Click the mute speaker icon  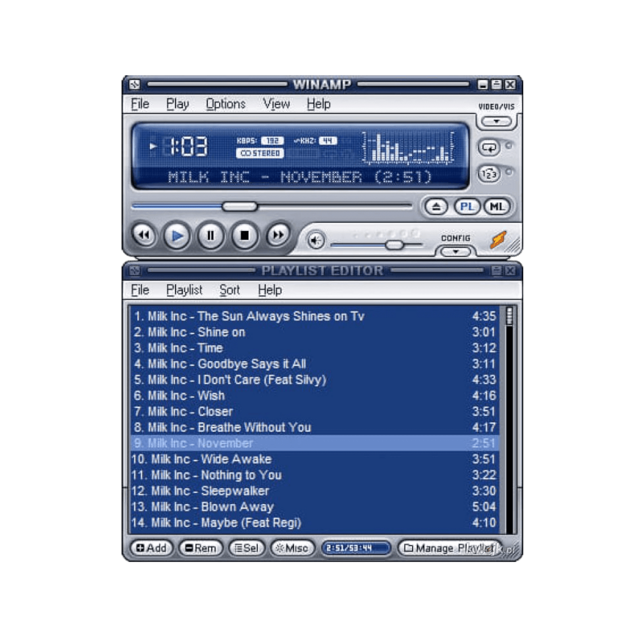[316, 241]
